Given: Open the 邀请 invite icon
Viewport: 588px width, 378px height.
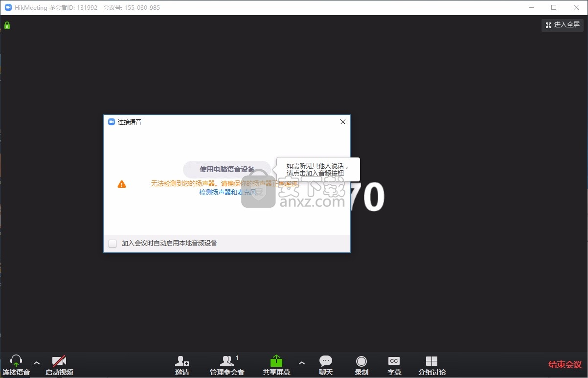Looking at the screenshot, I should pyautogui.click(x=182, y=361).
